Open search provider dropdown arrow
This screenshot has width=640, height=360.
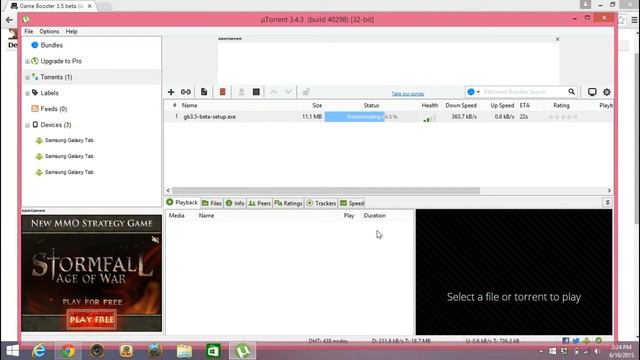[x=478, y=92]
